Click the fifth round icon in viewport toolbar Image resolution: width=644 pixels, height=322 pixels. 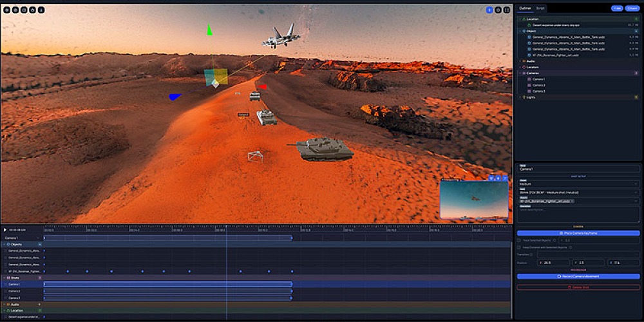pyautogui.click(x=41, y=10)
